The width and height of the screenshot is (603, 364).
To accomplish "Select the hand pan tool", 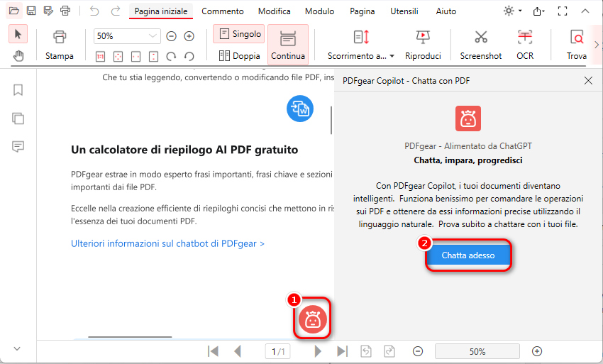I will click(18, 56).
